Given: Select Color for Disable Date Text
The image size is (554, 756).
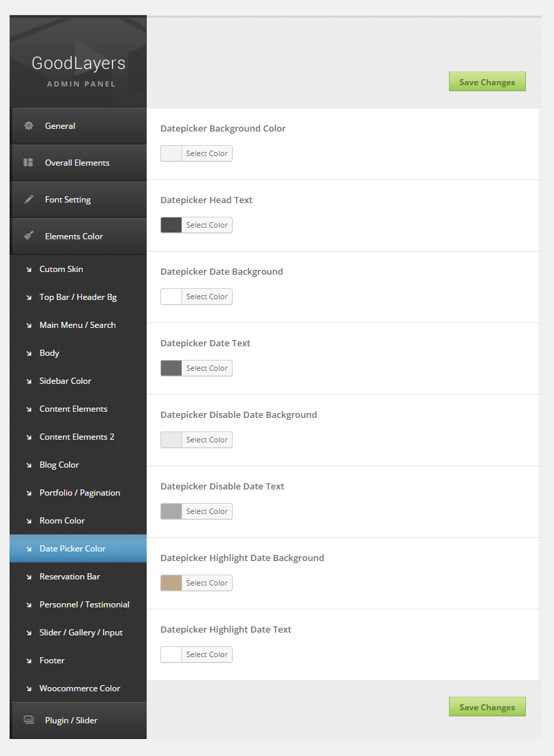Looking at the screenshot, I should pyautogui.click(x=207, y=511).
